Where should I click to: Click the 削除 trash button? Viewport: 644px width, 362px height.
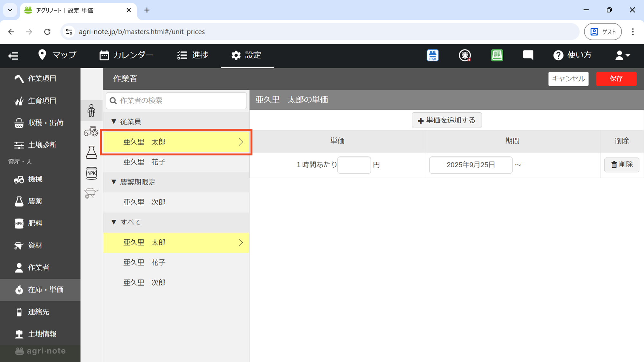[x=621, y=165]
